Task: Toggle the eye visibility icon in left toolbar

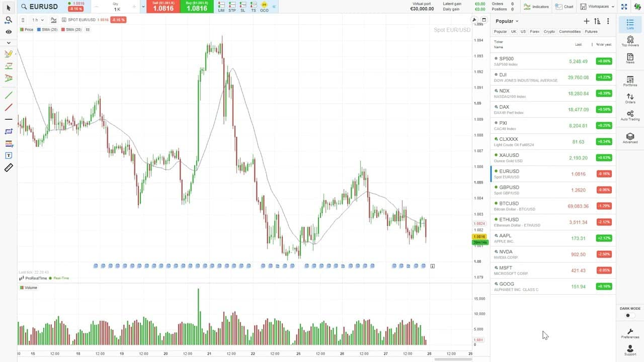Action: pos(9,32)
